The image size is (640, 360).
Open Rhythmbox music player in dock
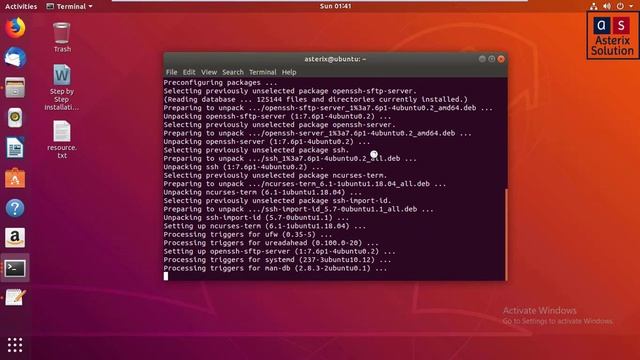pyautogui.click(x=15, y=118)
